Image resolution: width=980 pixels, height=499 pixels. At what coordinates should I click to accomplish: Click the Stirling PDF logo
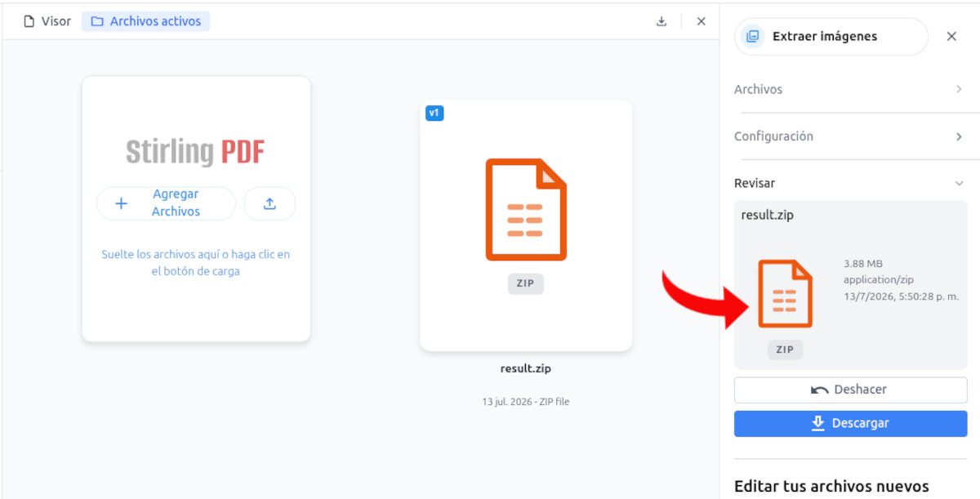pos(195,152)
